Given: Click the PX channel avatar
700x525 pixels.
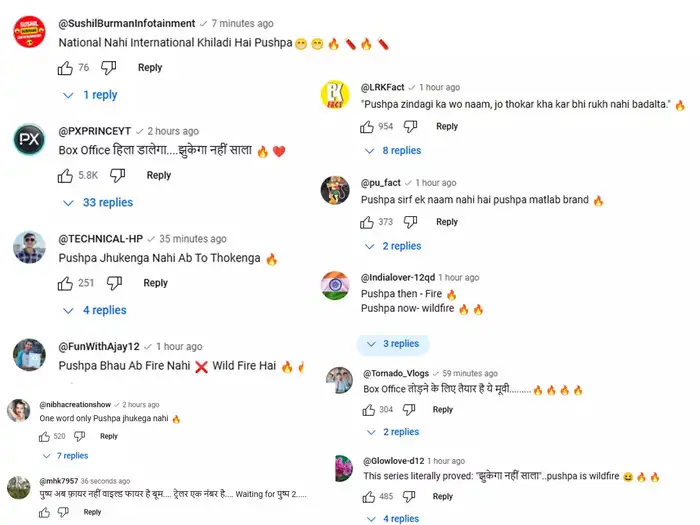Looking at the screenshot, I should 29,140.
